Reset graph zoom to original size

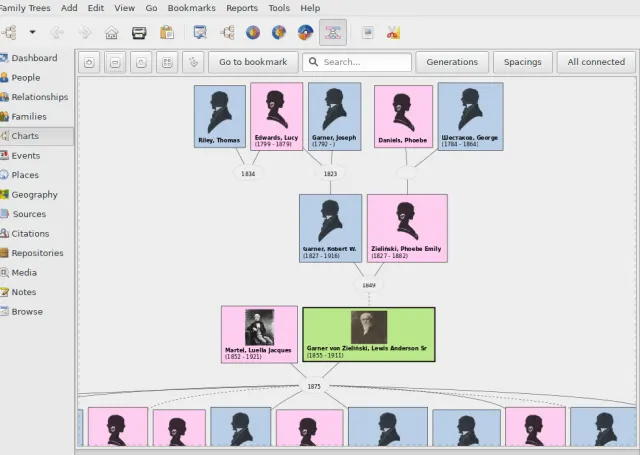(141, 62)
